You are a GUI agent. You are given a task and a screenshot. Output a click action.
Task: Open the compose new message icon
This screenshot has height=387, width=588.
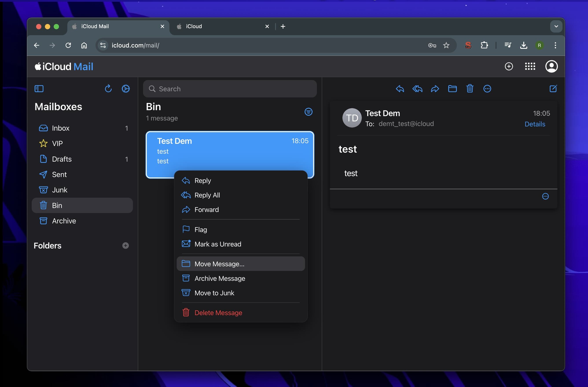[553, 88]
